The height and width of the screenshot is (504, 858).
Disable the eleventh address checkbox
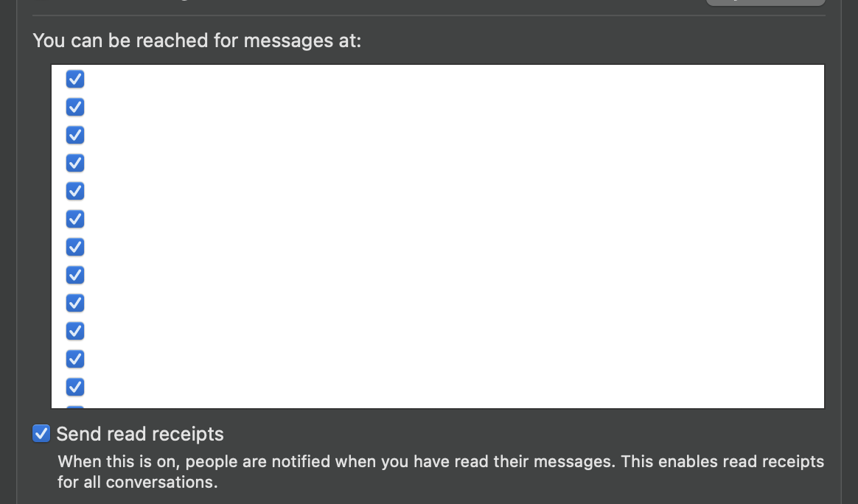(x=74, y=359)
